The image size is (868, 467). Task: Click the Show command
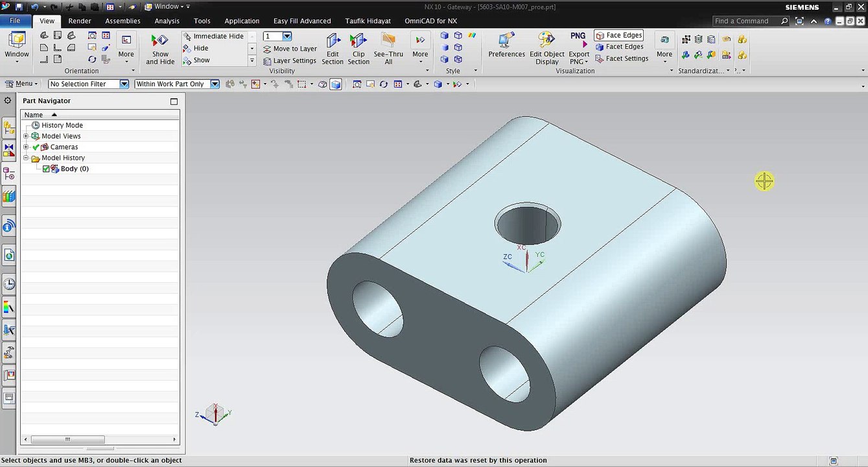(x=196, y=60)
